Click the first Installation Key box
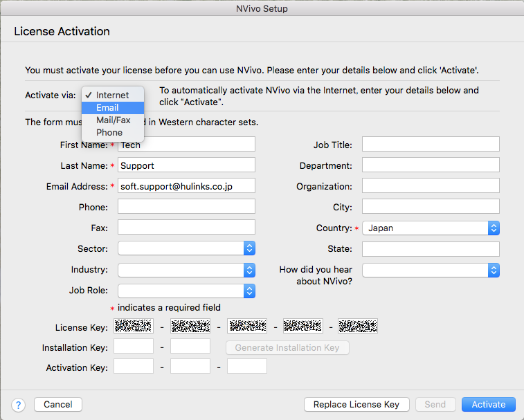The image size is (524, 420). (134, 346)
